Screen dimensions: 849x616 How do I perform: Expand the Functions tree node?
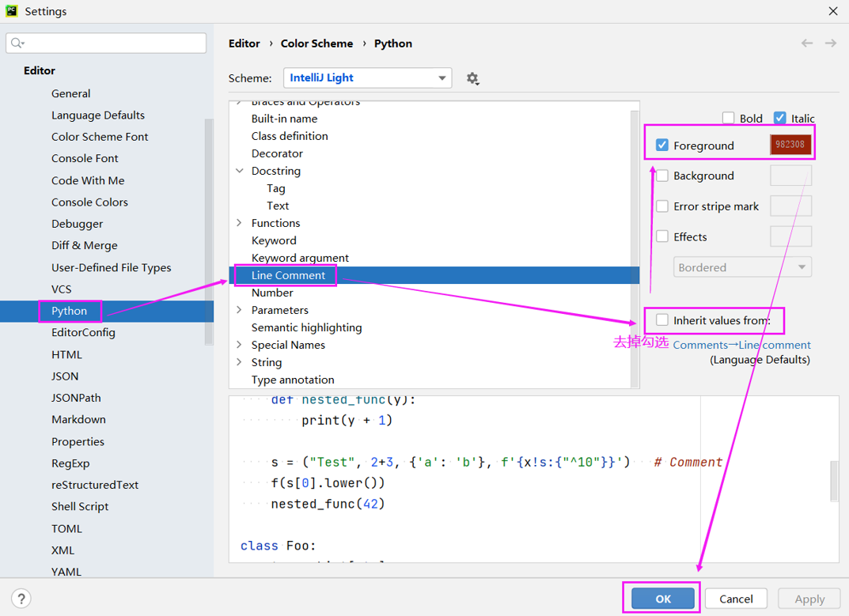point(240,223)
